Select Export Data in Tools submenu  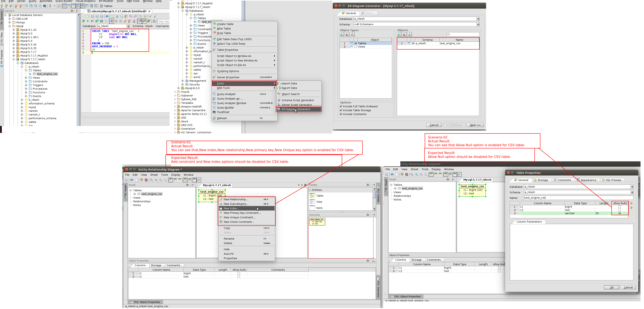(x=299, y=88)
